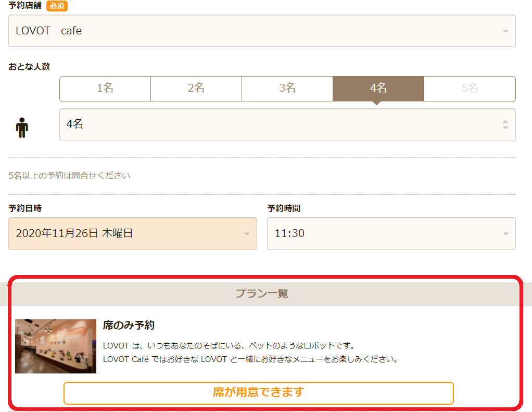
Task: Choose the highlighted 4名 option
Action: [x=378, y=89]
